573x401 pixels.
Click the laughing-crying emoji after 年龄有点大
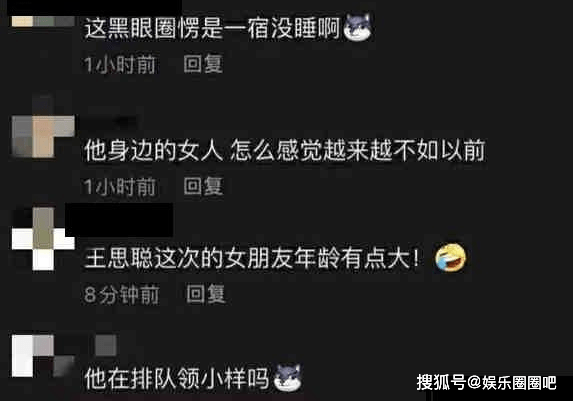point(450,258)
